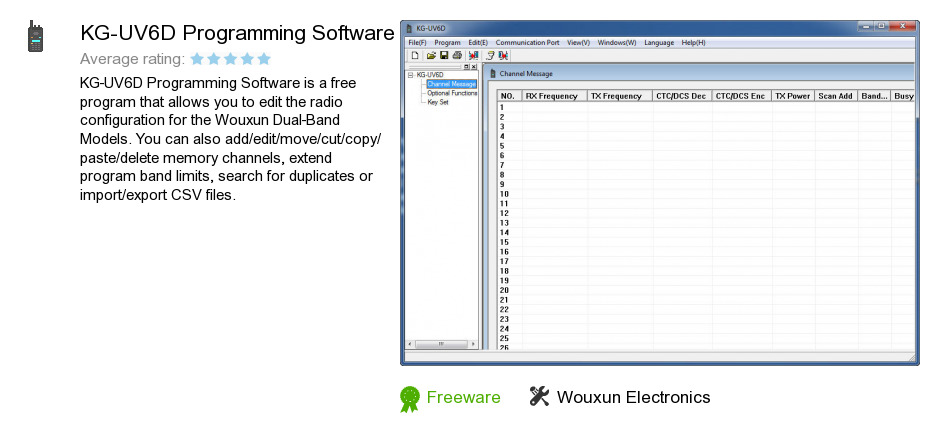Image resolution: width=940 pixels, height=443 pixels.
Task: Select channel row number 1
Action: 502,107
